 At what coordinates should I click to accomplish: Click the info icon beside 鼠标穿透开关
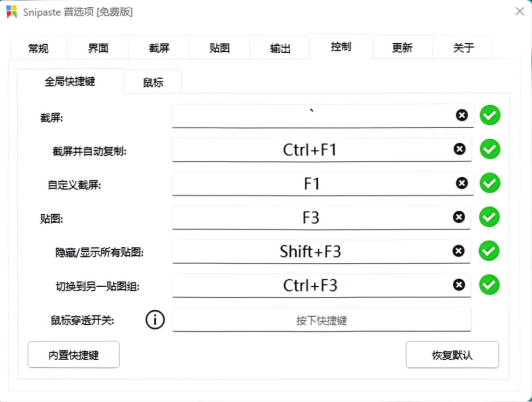(154, 319)
